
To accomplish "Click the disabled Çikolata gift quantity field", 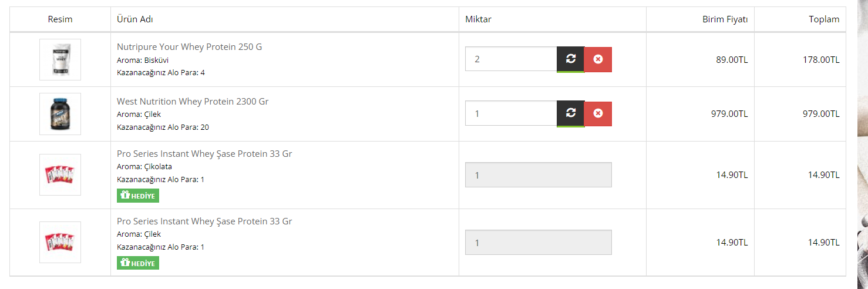I will 538,175.
